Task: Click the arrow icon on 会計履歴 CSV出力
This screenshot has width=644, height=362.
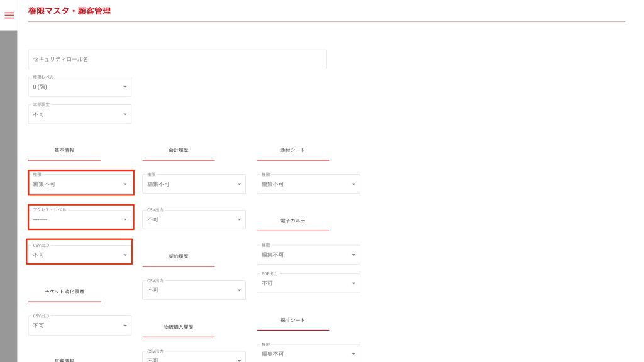Action: 239,219
